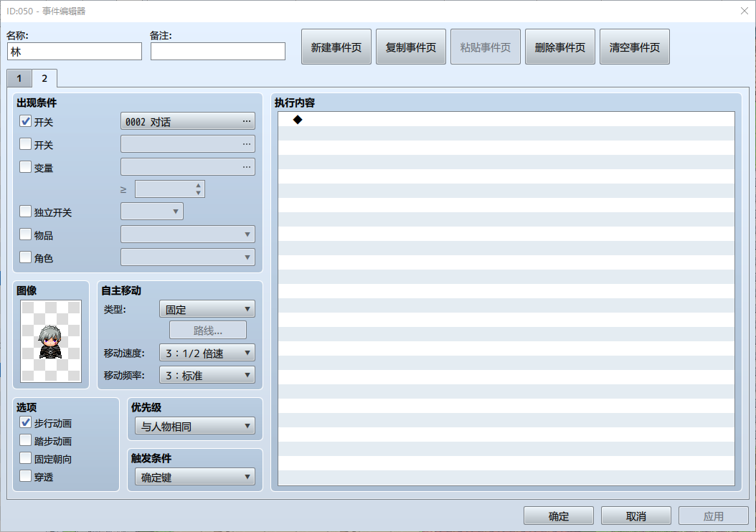Enable the second 开关 condition checkbox
The image size is (756, 532).
pos(26,143)
